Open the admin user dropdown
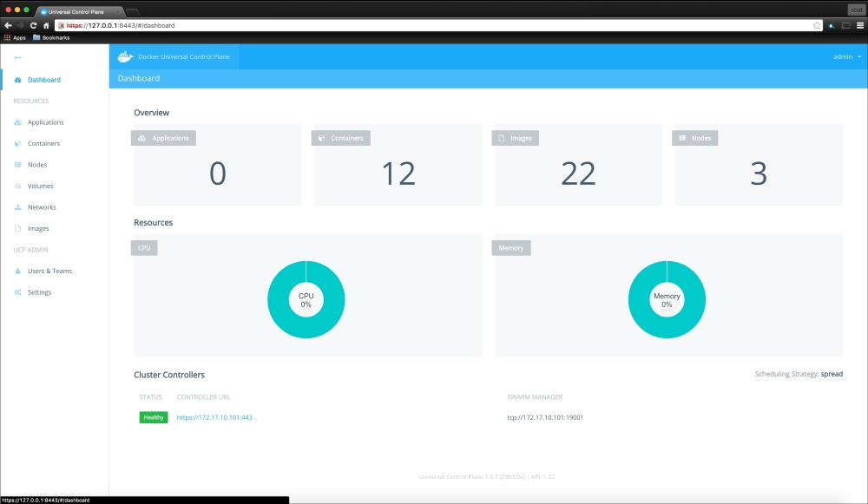This screenshot has height=504, width=868. pos(846,56)
